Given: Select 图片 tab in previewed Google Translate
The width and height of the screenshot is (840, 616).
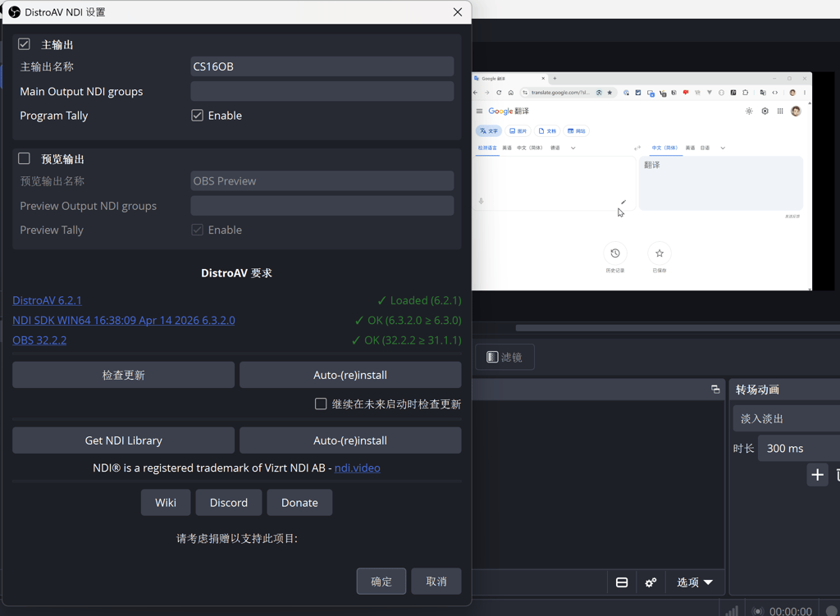Looking at the screenshot, I should pyautogui.click(x=518, y=130).
